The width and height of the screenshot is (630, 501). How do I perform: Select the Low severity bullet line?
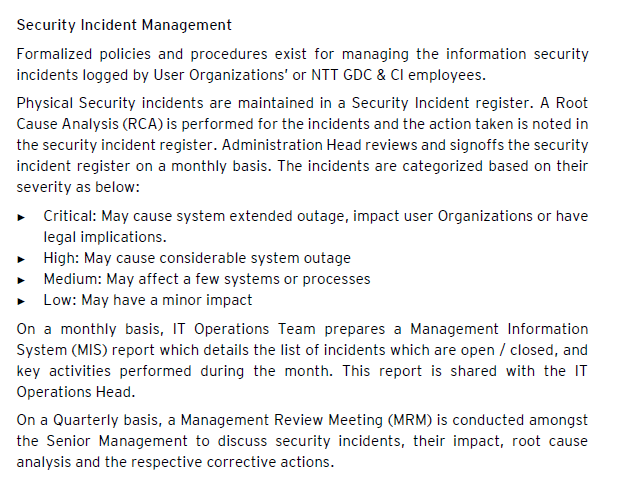(148, 300)
